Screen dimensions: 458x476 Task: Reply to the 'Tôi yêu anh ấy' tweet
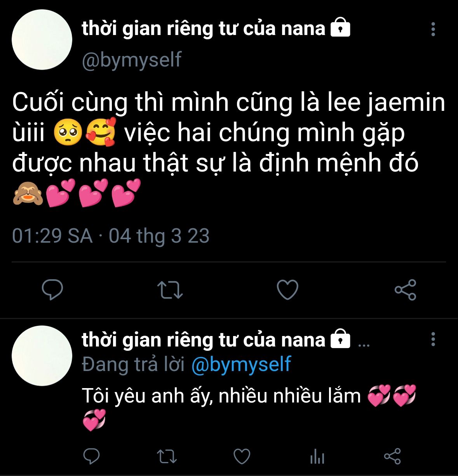92,456
